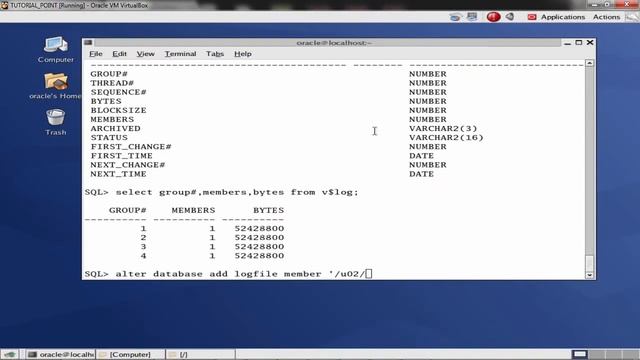
Task: Switch to oracle@localhost taskbar button
Action: tap(60, 354)
